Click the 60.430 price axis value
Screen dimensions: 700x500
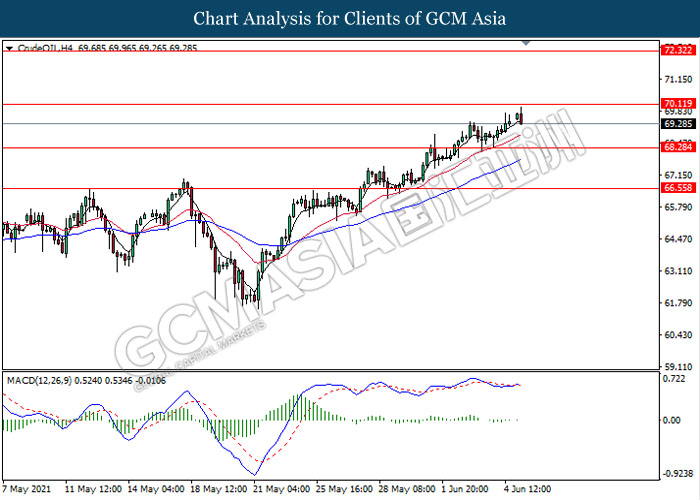678,335
